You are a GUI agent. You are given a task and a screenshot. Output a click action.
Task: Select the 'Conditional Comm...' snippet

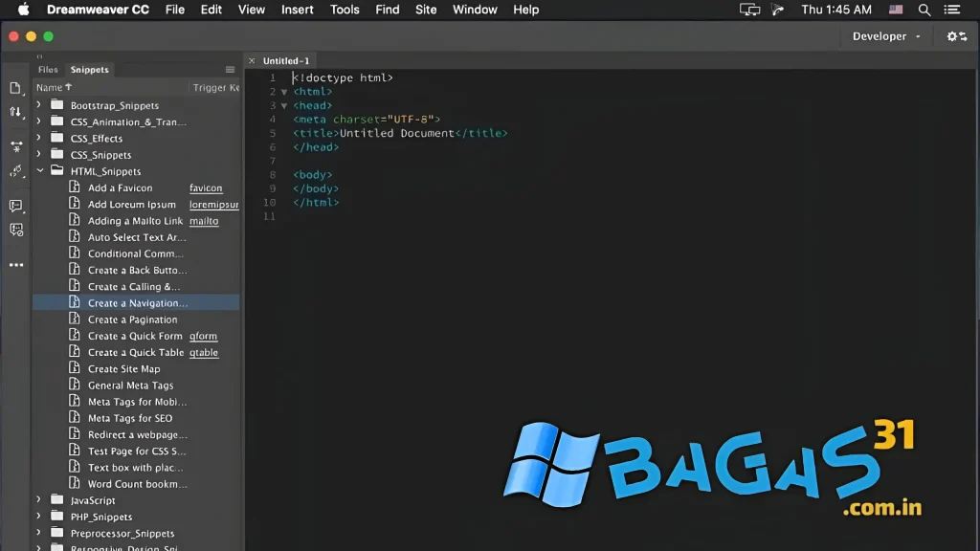[x=136, y=253]
